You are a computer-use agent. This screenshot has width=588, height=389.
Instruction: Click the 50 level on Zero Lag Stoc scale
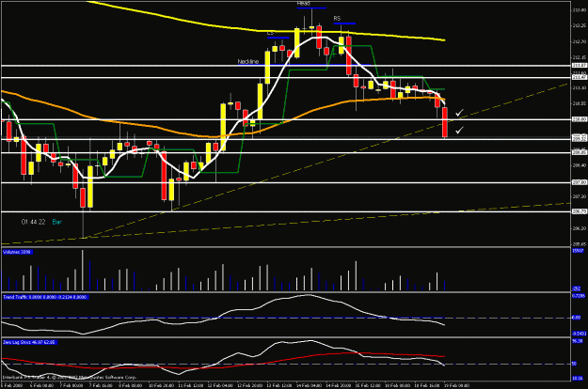click(x=575, y=364)
